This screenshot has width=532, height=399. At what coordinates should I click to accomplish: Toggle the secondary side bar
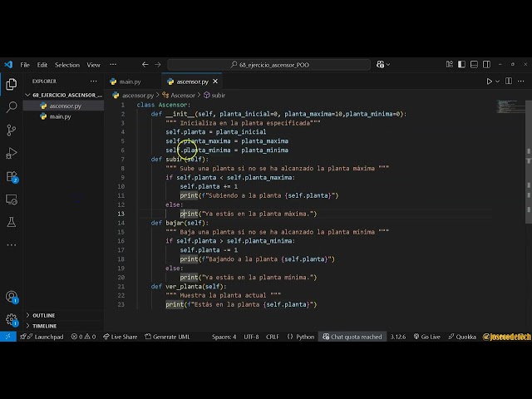point(486,65)
